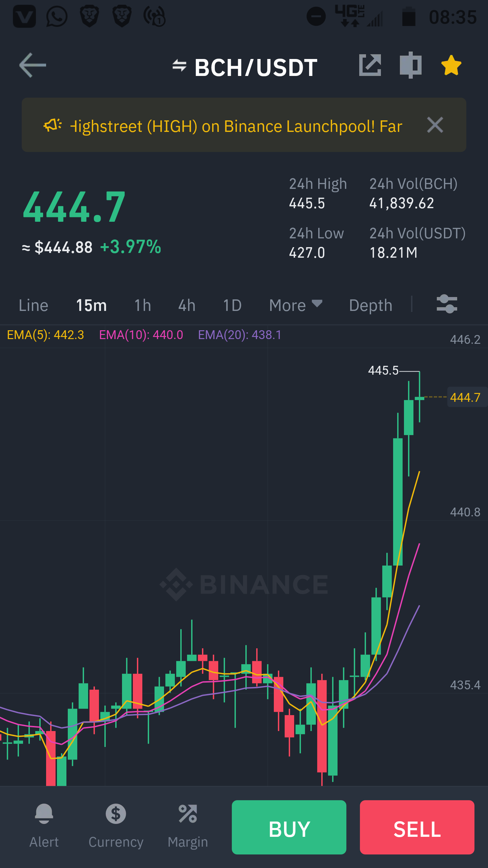Image resolution: width=488 pixels, height=868 pixels.
Task: Expand the More intervals dropdown
Action: 296,305
